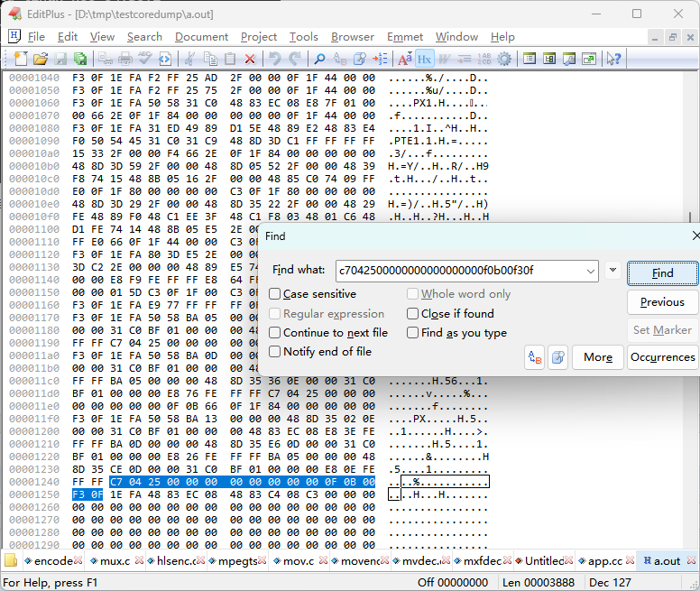Image resolution: width=700 pixels, height=591 pixels.
Task: Click the Go to Line toolbar icon
Action: pyautogui.click(x=380, y=59)
